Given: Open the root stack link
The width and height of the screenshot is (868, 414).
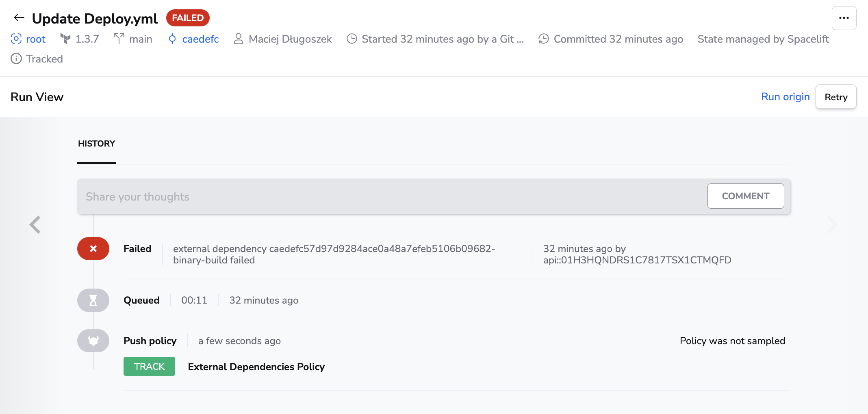Looking at the screenshot, I should coord(36,39).
